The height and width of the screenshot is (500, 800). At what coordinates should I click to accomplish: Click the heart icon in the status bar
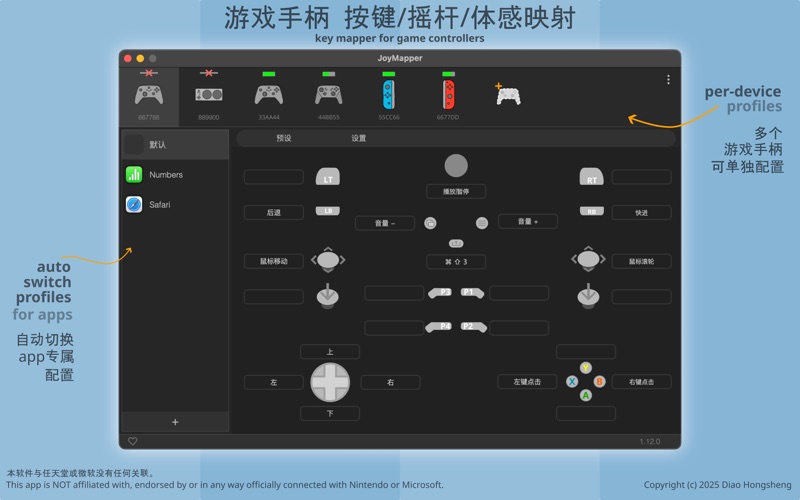pos(133,441)
